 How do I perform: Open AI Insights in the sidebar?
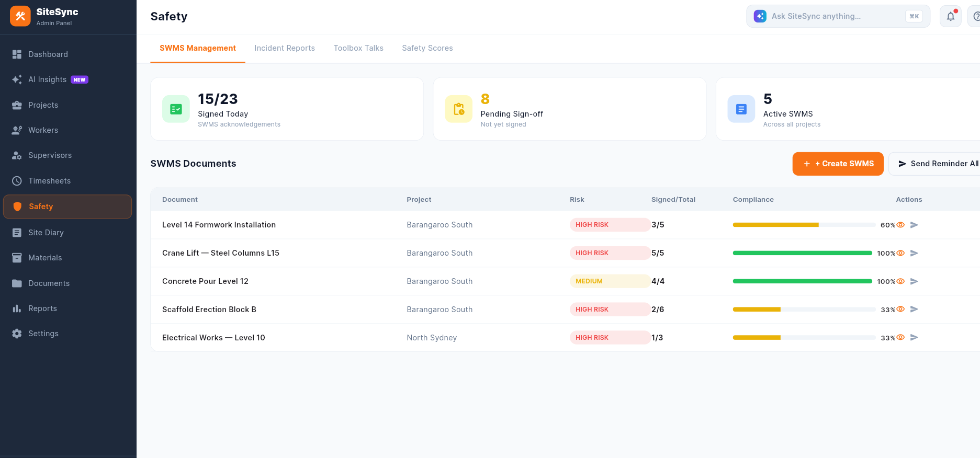[67, 79]
